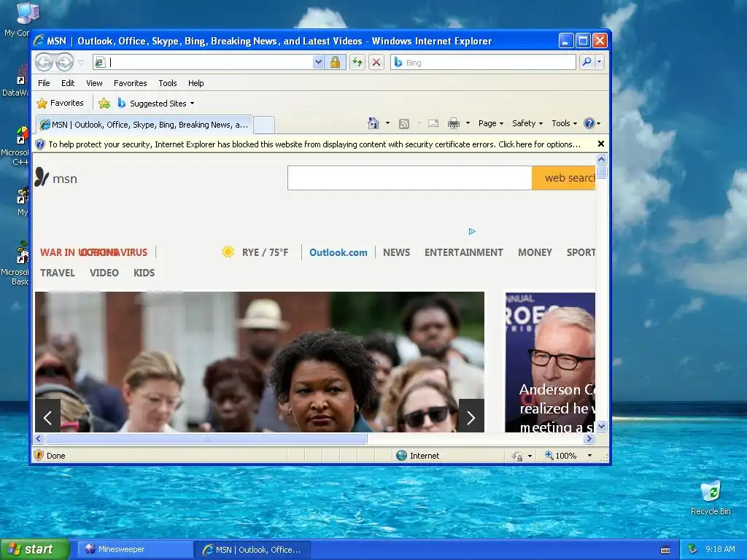Click Add to Favorites Bar star icon
Viewport: 747px width, 560px height.
coord(104,103)
